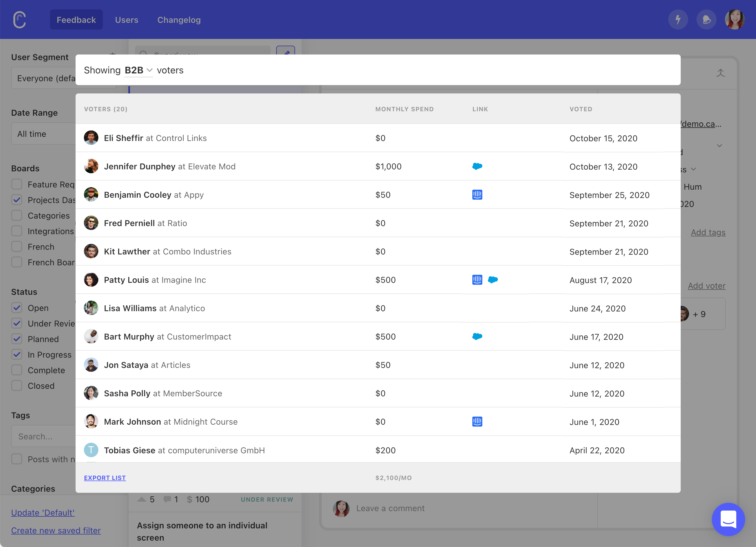
Task: Click Intercom link icon for Mark Johnson
Action: point(477,421)
